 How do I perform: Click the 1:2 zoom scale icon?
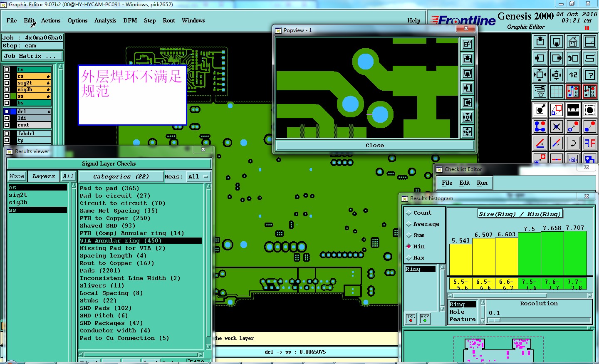(573, 75)
